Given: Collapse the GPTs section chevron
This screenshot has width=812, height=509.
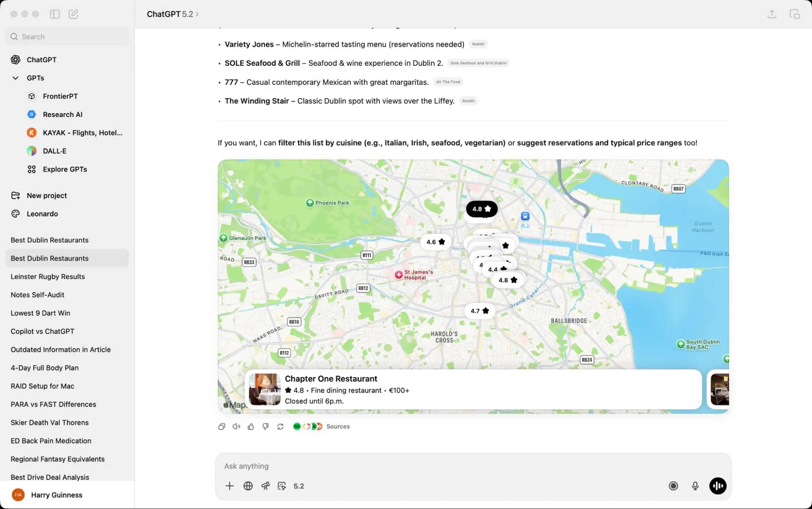Looking at the screenshot, I should (x=15, y=78).
